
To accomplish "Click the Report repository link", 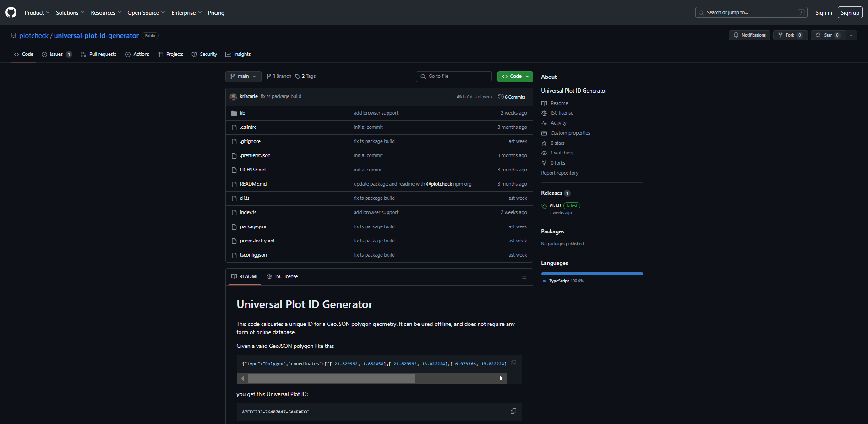I will [560, 173].
